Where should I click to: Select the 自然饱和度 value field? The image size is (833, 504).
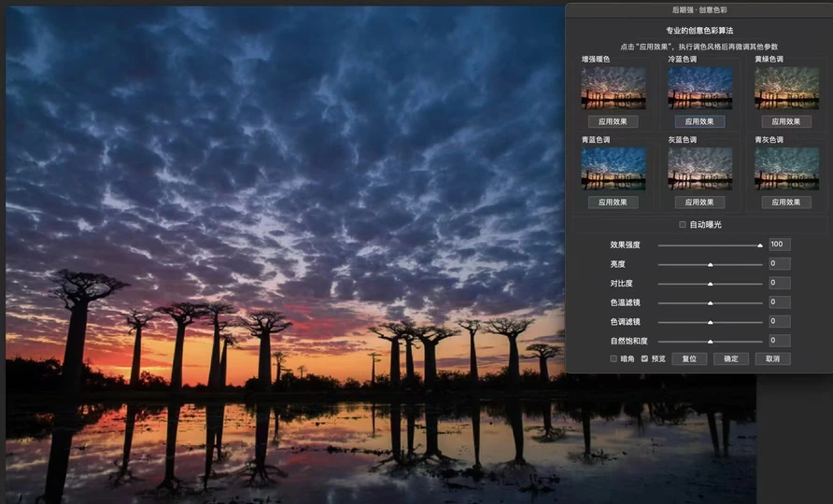click(779, 341)
